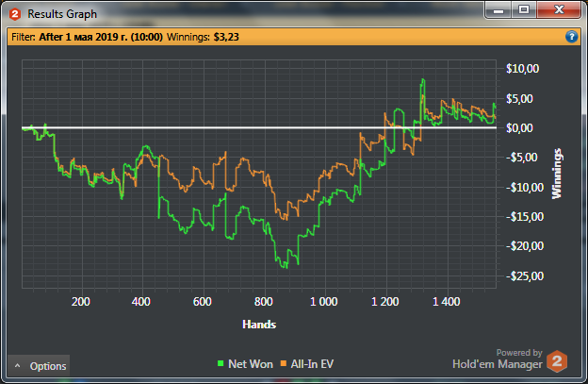Toggle the All-In EV legend series
This screenshot has width=588, height=384.
[307, 364]
